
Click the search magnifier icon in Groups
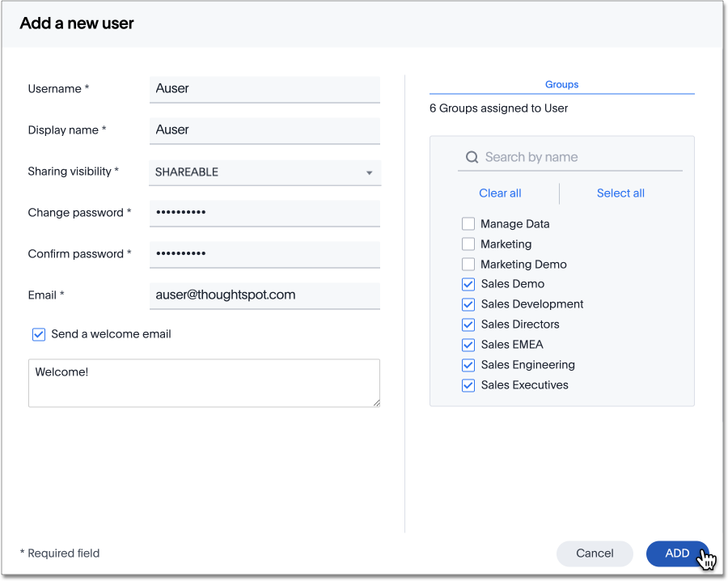coord(472,157)
